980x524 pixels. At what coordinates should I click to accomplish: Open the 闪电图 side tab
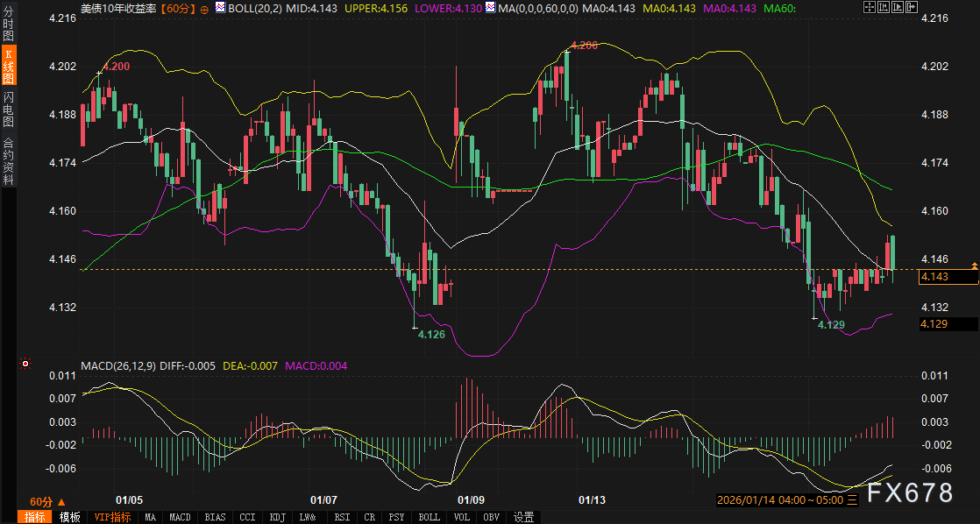coord(9,109)
